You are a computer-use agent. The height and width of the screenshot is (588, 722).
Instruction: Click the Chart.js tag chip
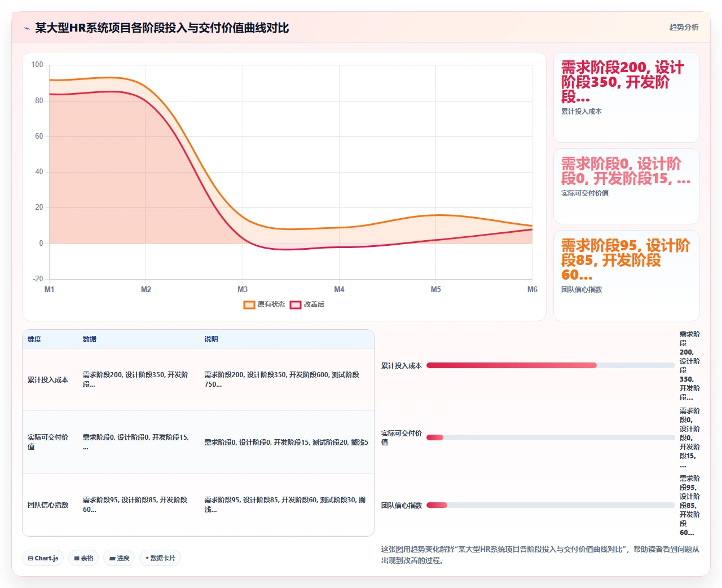(x=43, y=558)
